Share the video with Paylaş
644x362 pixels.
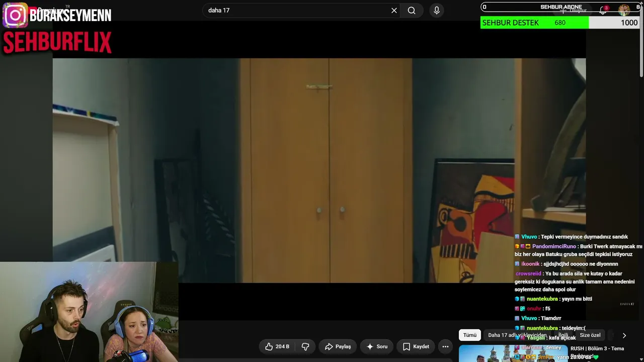pyautogui.click(x=338, y=346)
